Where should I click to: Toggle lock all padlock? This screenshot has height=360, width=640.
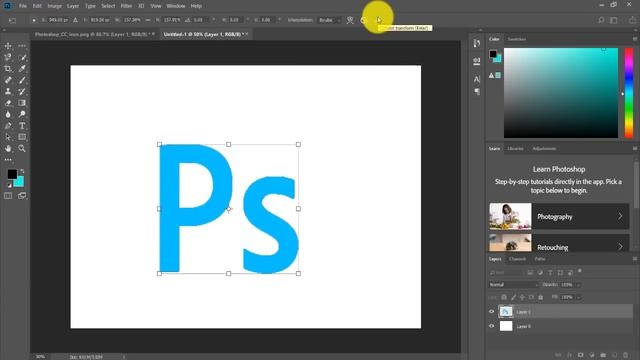(540, 297)
